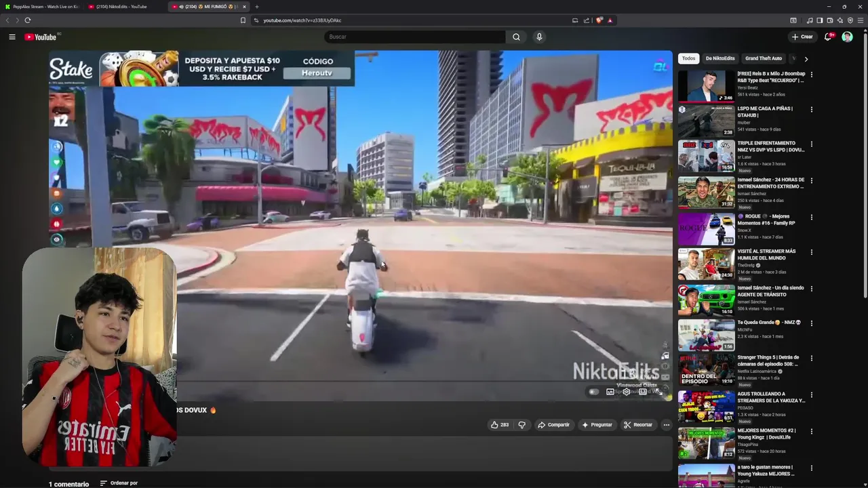Toggle theater mode in video player
This screenshot has height=488, width=868.
(643, 392)
